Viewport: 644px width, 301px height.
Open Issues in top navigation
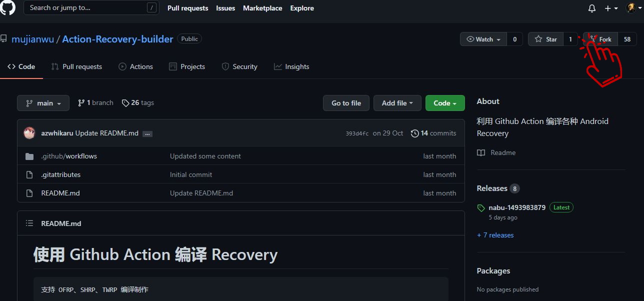pos(225,8)
